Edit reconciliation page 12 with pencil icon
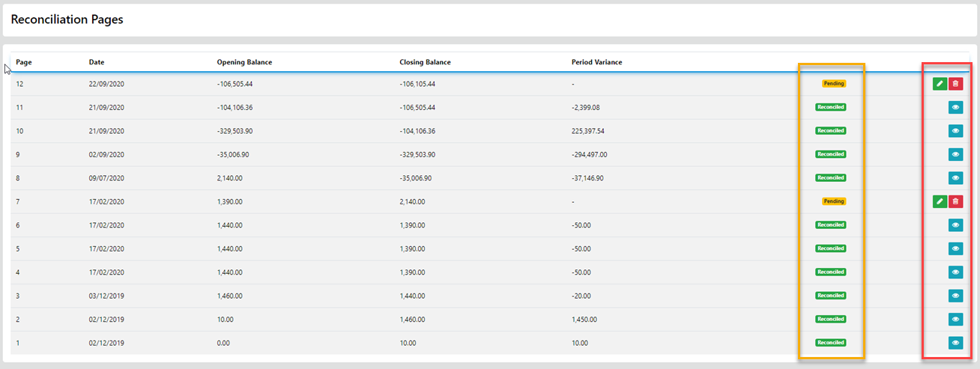The width and height of the screenshot is (980, 369). tap(940, 84)
